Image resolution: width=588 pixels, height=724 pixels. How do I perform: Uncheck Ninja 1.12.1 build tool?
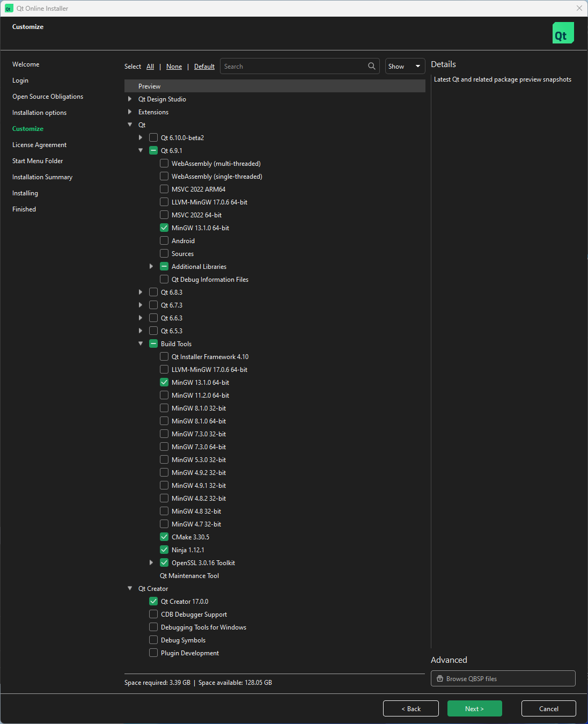click(164, 550)
